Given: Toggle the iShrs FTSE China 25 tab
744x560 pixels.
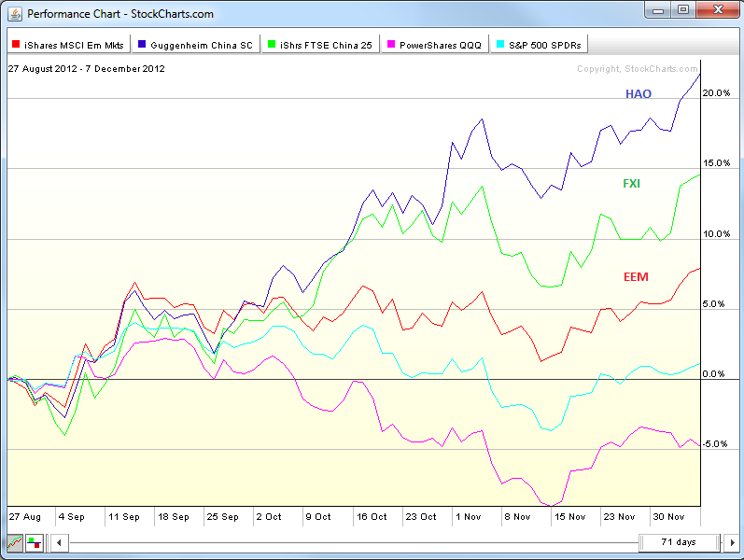Looking at the screenshot, I should pyautogui.click(x=321, y=45).
